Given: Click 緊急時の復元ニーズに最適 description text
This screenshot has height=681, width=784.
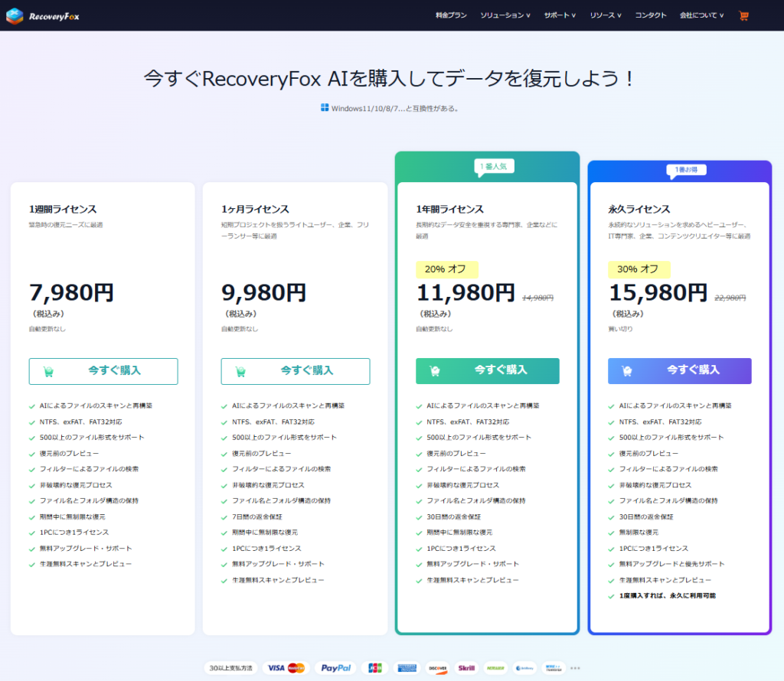Looking at the screenshot, I should click(66, 225).
